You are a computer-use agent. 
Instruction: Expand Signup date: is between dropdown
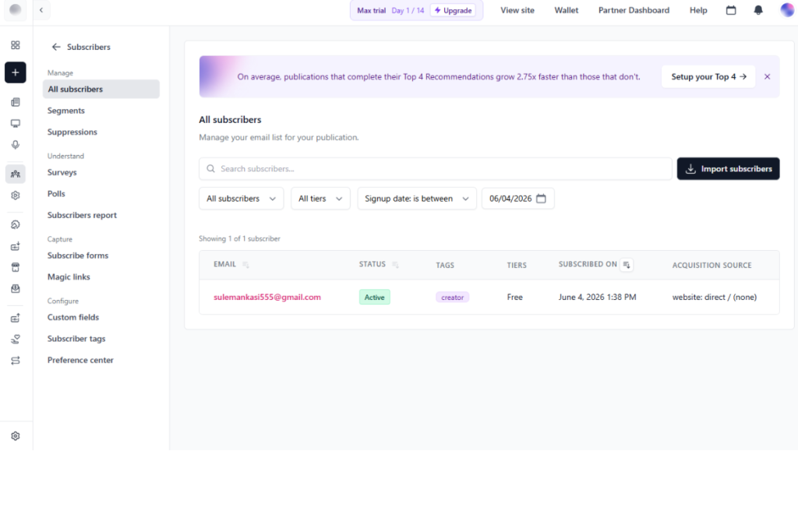[x=417, y=199]
